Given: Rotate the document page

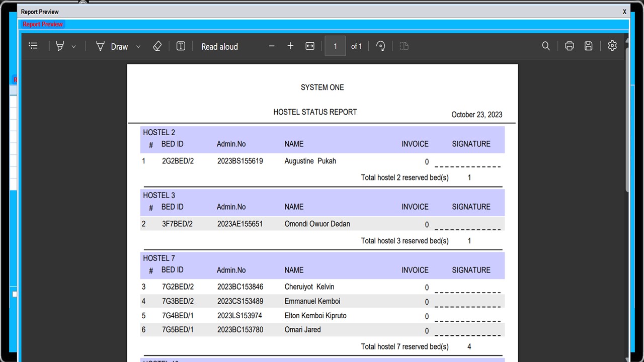Looking at the screenshot, I should [380, 46].
